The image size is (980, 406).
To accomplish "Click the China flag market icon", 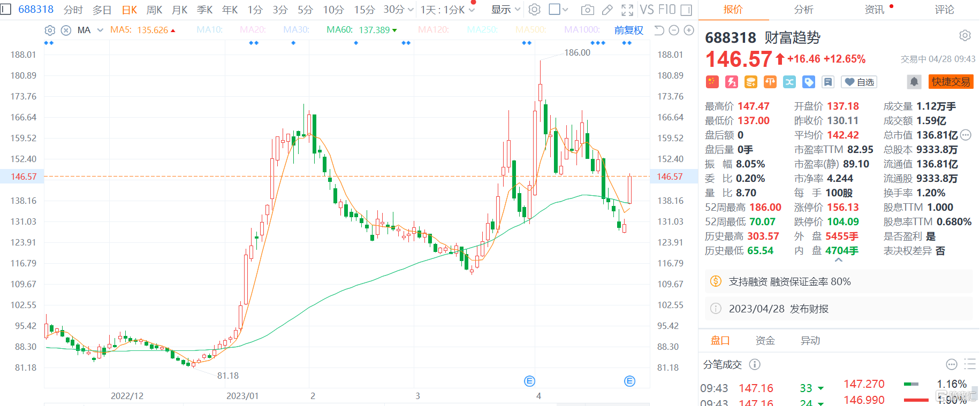I will 712,82.
